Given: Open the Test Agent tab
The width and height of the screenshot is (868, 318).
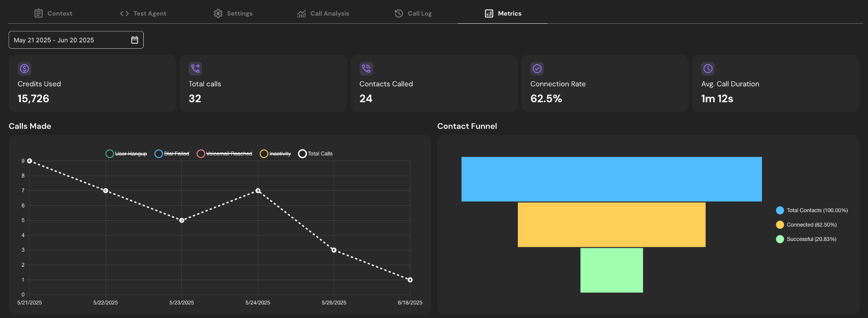Looking at the screenshot, I should coord(143,14).
